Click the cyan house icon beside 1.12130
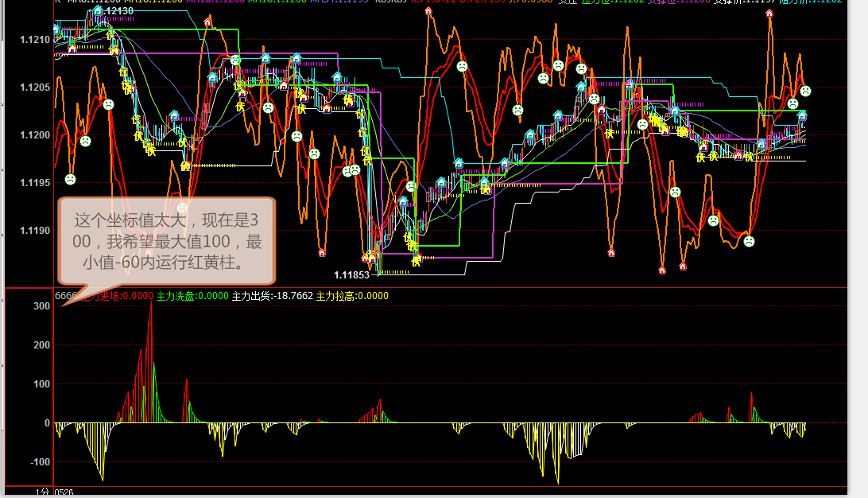This screenshot has width=868, height=498. (97, 13)
